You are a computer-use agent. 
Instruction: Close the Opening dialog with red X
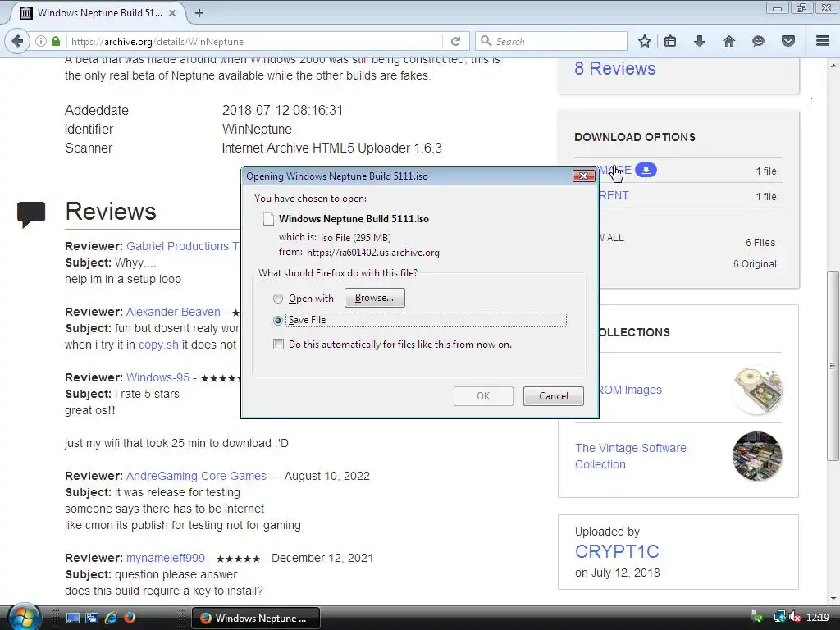coord(583,176)
